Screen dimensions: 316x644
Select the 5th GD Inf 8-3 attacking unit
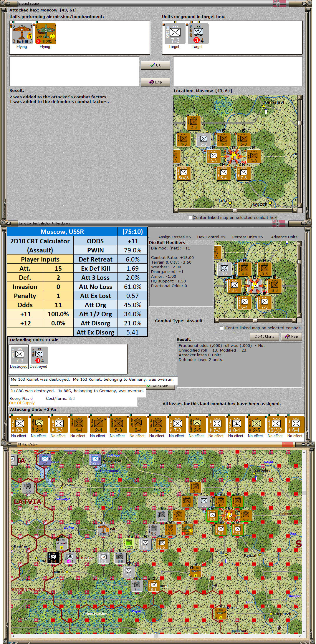tap(19, 425)
